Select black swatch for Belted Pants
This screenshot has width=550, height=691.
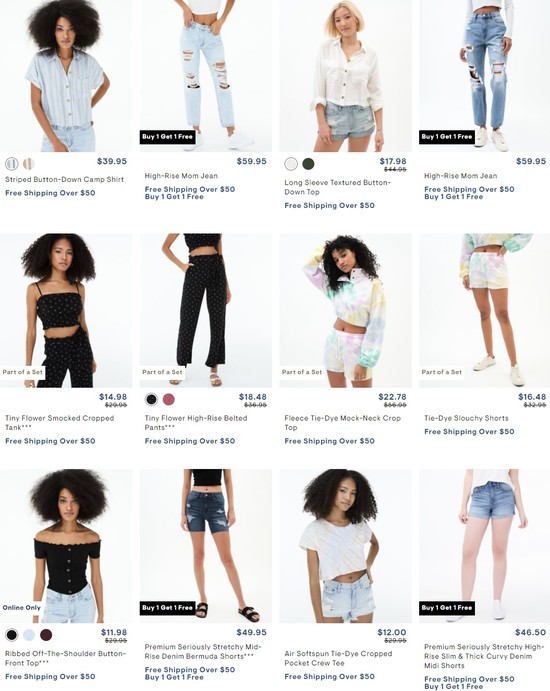tap(152, 399)
